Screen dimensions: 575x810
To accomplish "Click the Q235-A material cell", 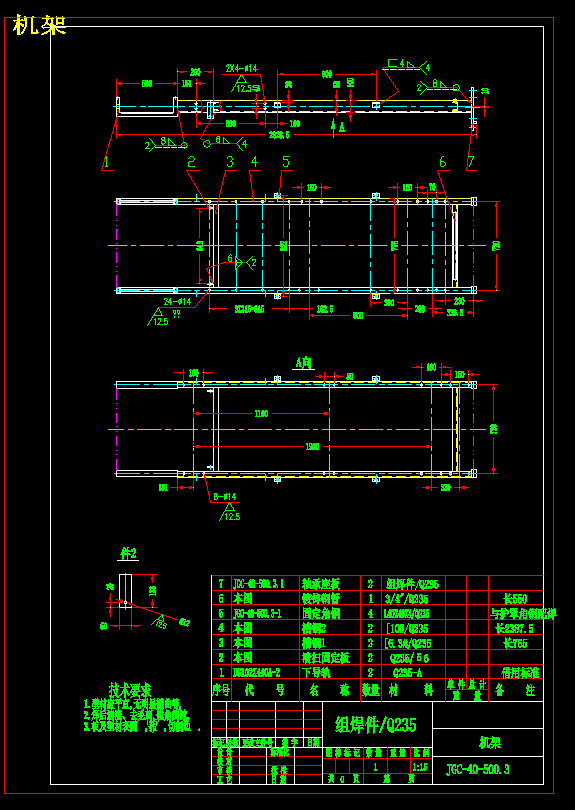I will coord(407,673).
